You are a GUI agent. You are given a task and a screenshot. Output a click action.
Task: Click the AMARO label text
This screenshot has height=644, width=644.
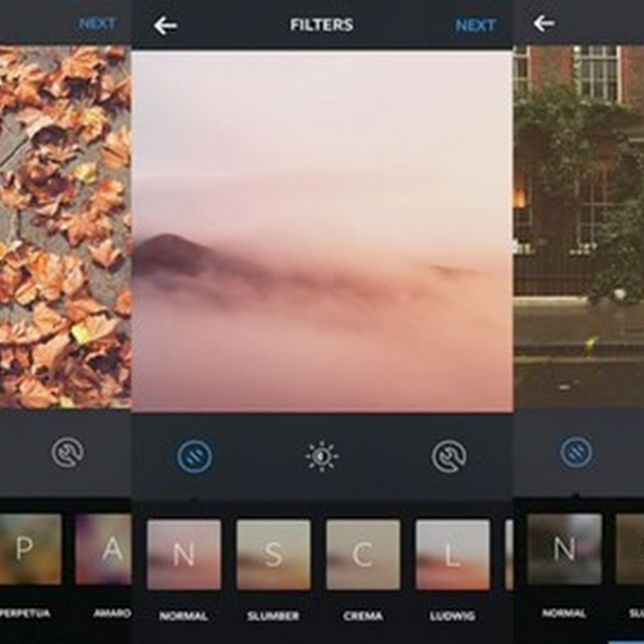[112, 613]
